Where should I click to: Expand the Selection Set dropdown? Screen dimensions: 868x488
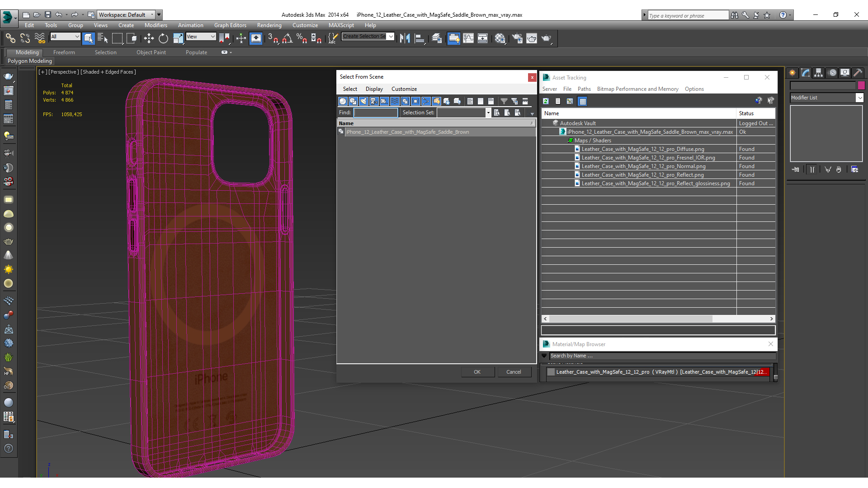tap(488, 113)
